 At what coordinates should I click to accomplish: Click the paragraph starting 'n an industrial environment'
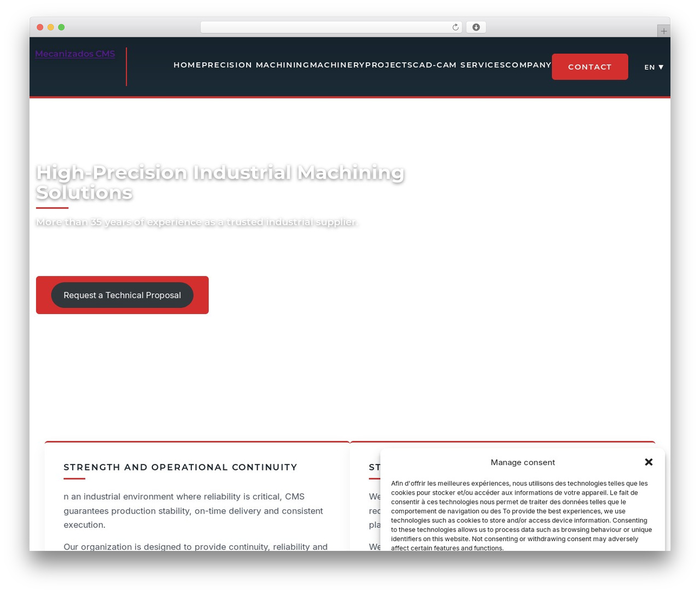pos(193,511)
